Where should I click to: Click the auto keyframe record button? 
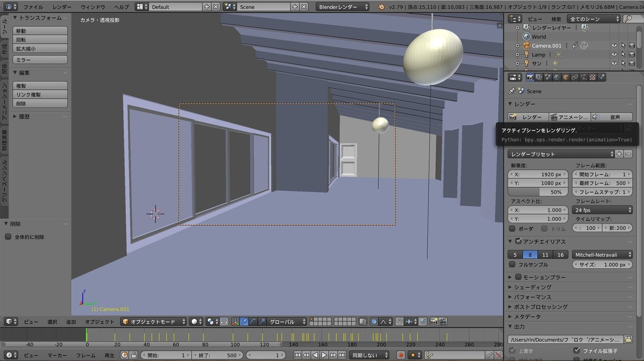tap(400, 355)
